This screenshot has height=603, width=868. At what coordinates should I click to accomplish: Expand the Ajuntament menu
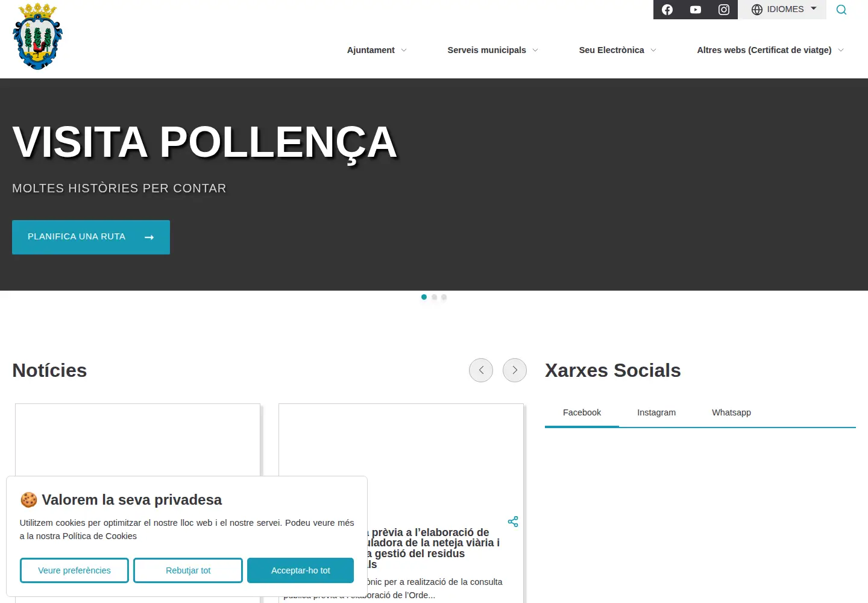tap(377, 50)
